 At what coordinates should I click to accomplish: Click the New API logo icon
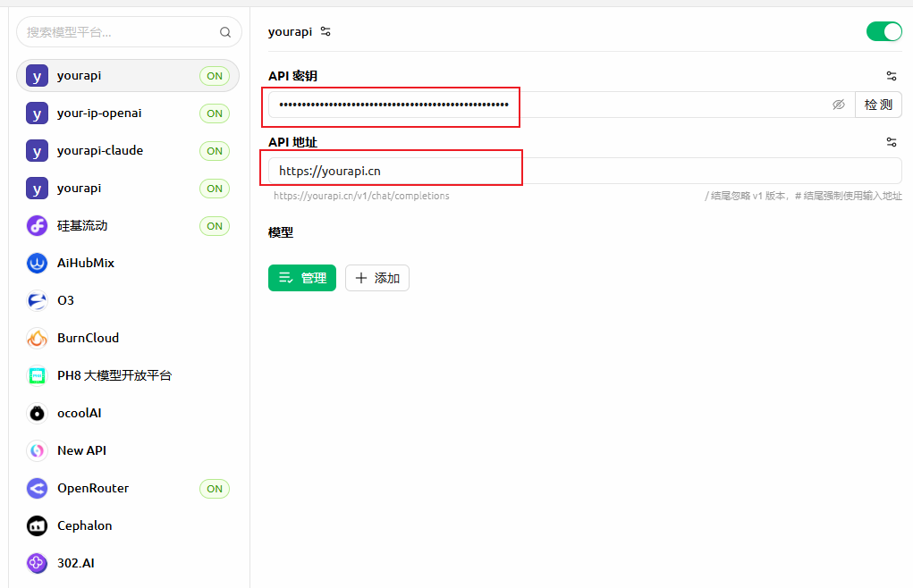click(37, 450)
